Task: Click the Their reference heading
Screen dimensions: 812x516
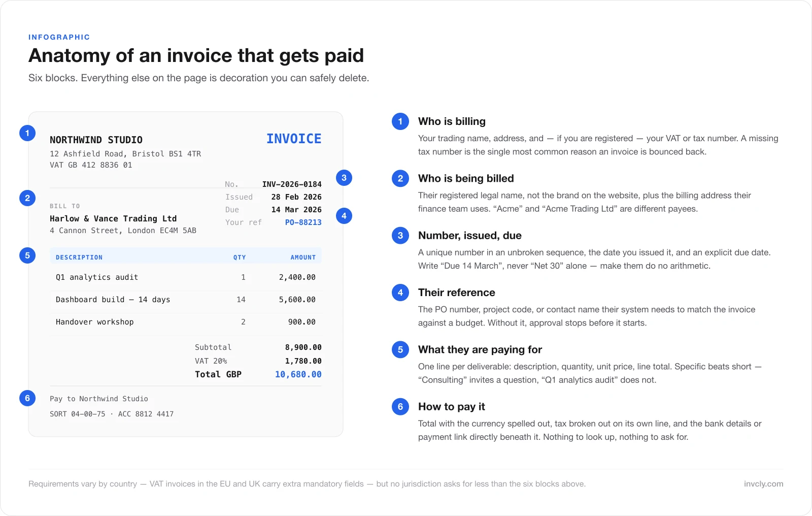Action: [x=457, y=293]
